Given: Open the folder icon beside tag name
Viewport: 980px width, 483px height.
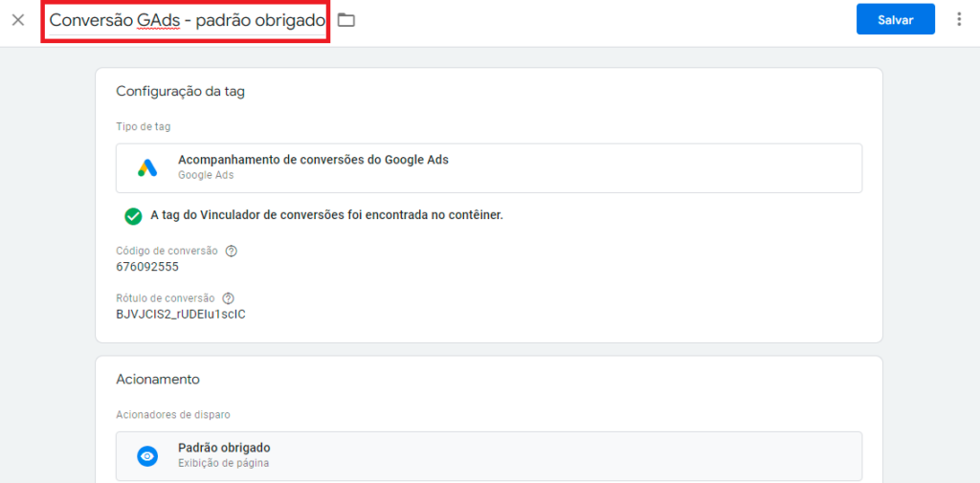Looking at the screenshot, I should 345,21.
